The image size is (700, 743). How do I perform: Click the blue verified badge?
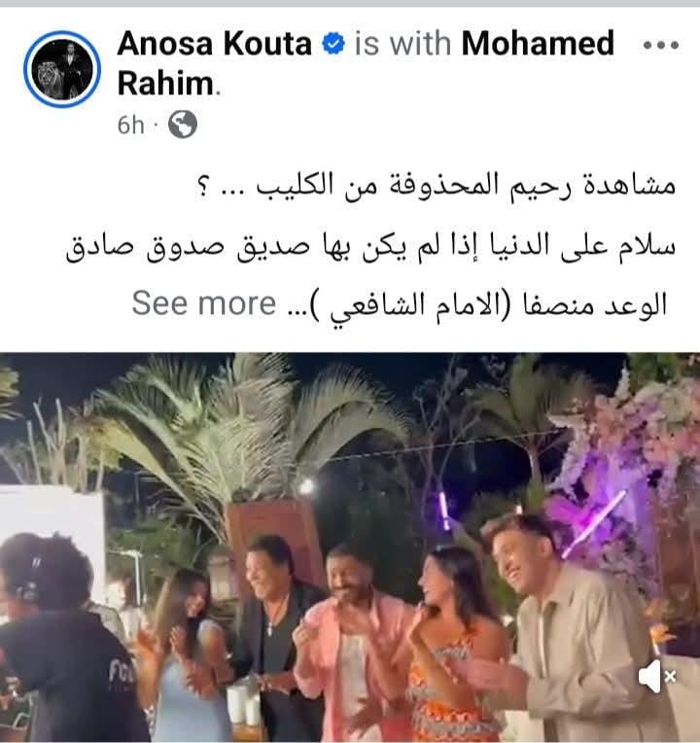333,44
